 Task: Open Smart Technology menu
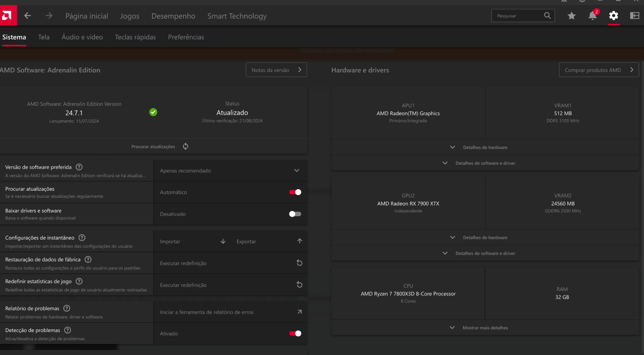tap(237, 16)
